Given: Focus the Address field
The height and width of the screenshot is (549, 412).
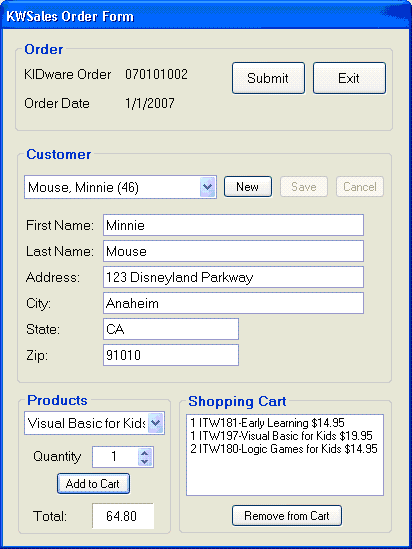Looking at the screenshot, I should point(233,277).
